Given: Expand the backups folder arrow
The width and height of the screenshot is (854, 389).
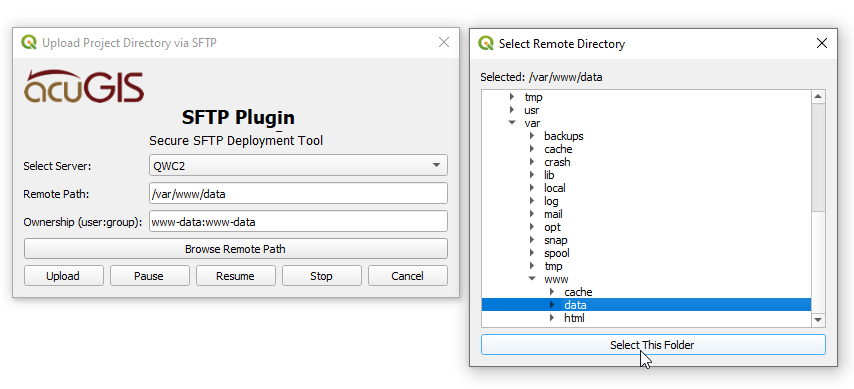Looking at the screenshot, I should click(532, 136).
